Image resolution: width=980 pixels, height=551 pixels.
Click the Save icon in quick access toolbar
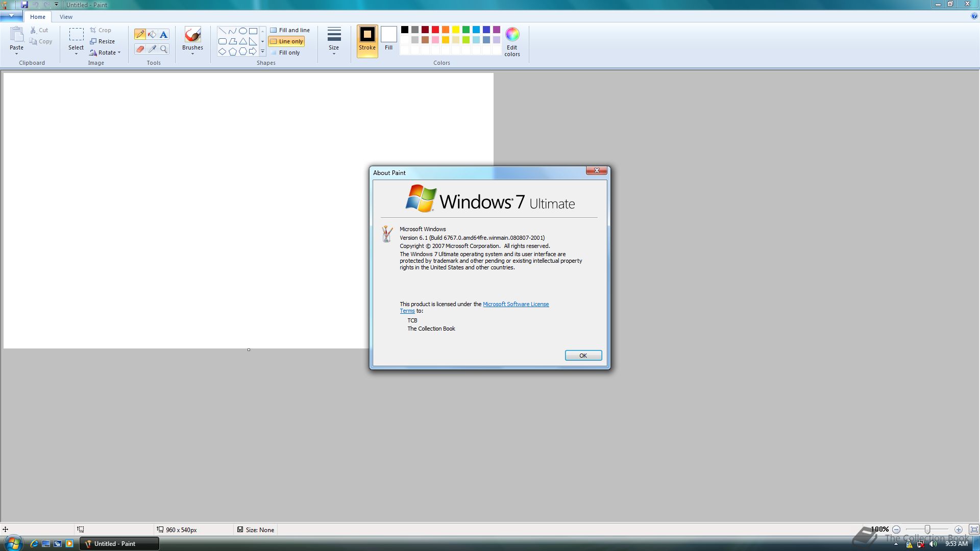click(x=24, y=5)
